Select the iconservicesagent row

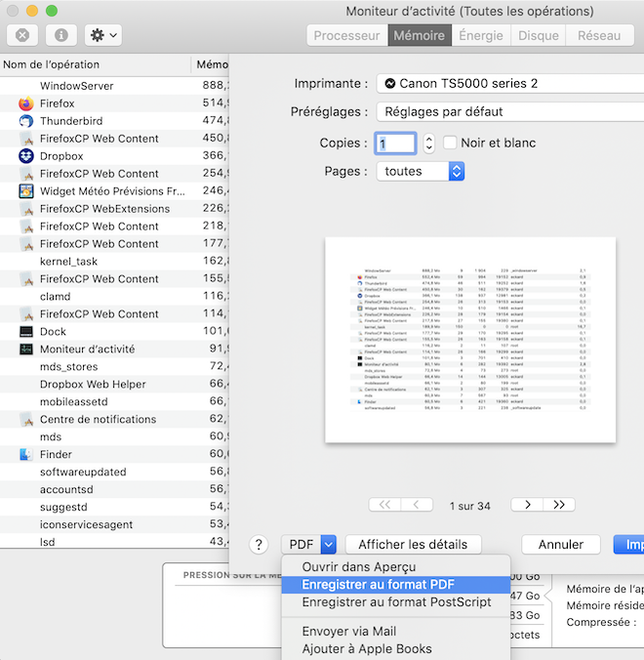(114, 524)
